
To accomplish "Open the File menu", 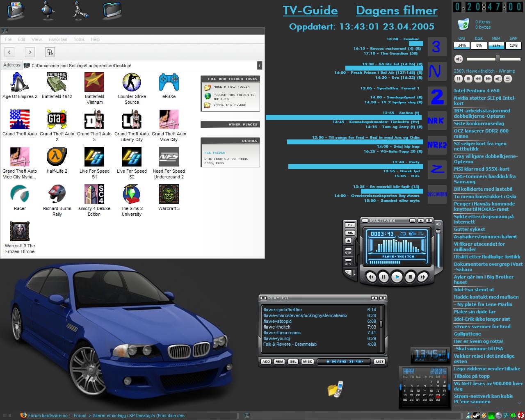I will tap(8, 39).
